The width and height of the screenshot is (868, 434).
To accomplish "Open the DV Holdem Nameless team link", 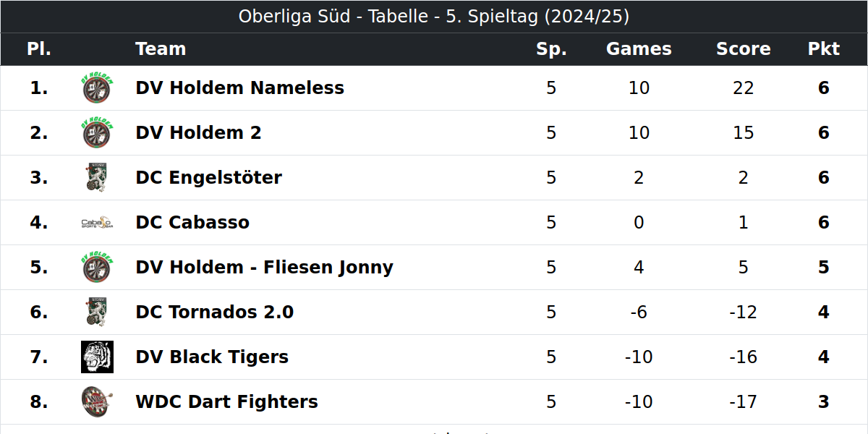I will pyautogui.click(x=239, y=88).
